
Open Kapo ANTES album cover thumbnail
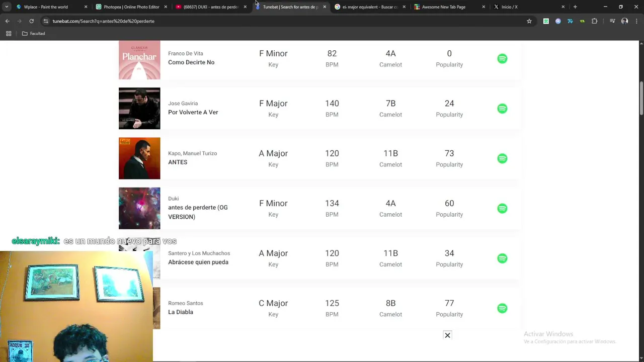[139, 158]
